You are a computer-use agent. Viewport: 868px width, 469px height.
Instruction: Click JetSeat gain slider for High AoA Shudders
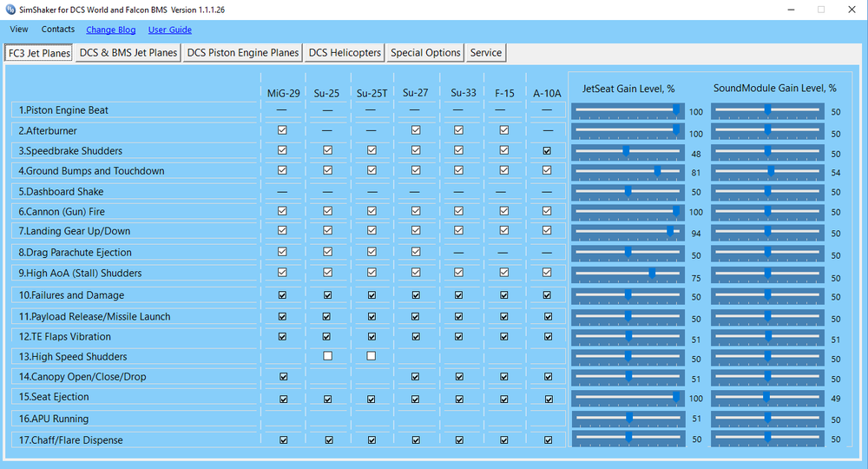[x=628, y=274]
